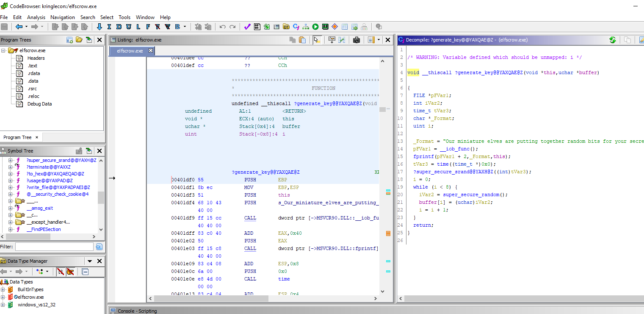Expand the BuiltInTypes node
This screenshot has width=644, height=314.
3,289
